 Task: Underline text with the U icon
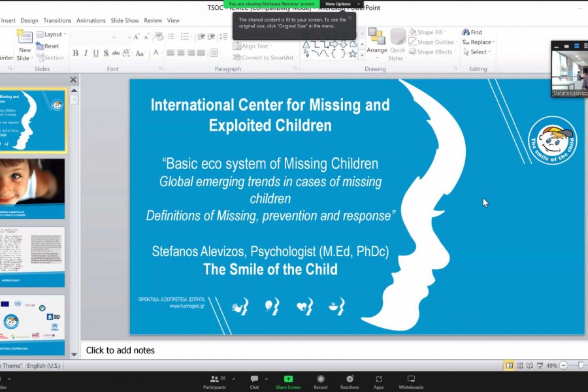click(96, 54)
